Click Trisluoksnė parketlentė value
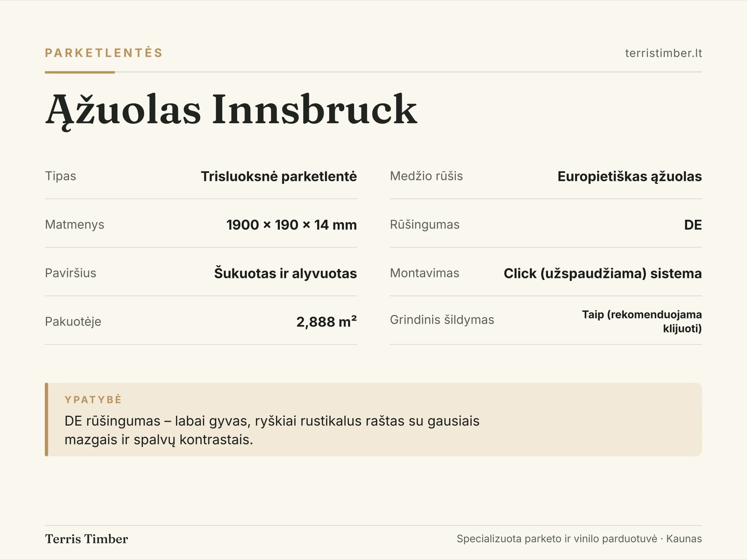This screenshot has width=747, height=560. pyautogui.click(x=279, y=176)
